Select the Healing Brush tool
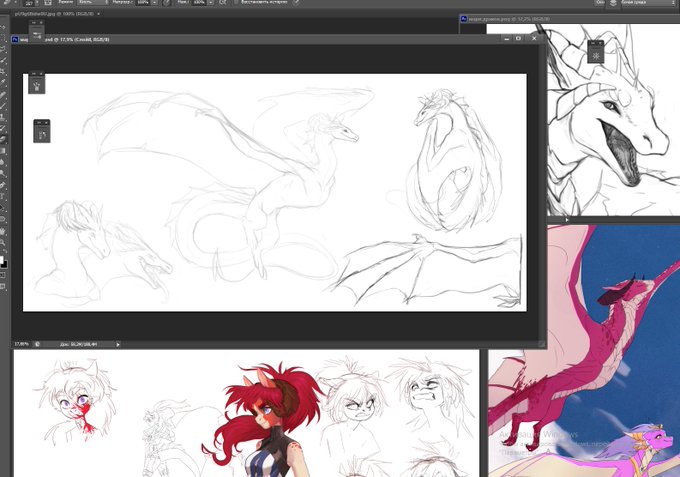 coord(3,95)
